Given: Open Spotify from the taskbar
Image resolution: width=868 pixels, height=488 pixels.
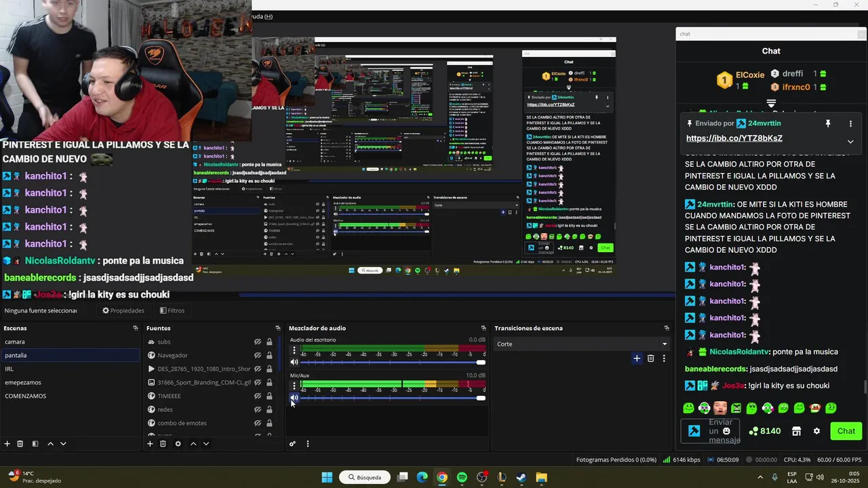Looking at the screenshot, I should click(462, 477).
